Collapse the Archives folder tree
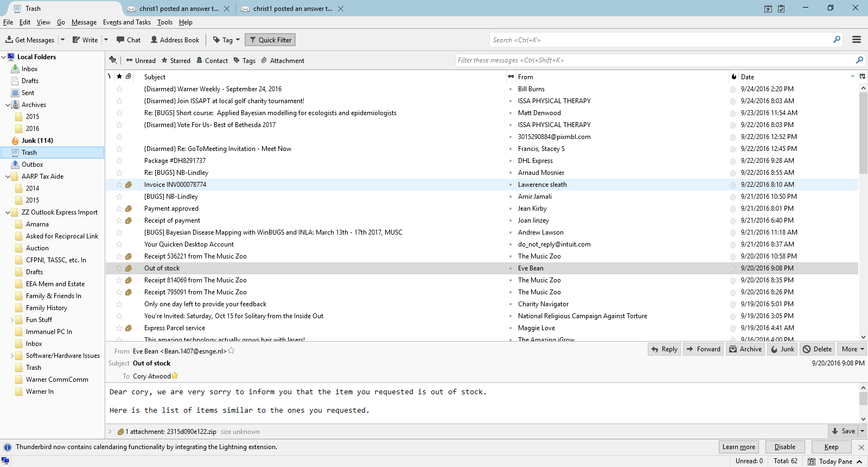Viewport: 868px width, 467px height. tap(8, 105)
